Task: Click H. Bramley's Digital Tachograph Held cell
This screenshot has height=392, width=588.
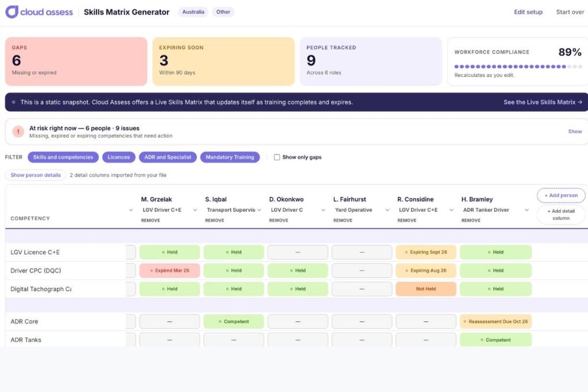Action: [496, 289]
